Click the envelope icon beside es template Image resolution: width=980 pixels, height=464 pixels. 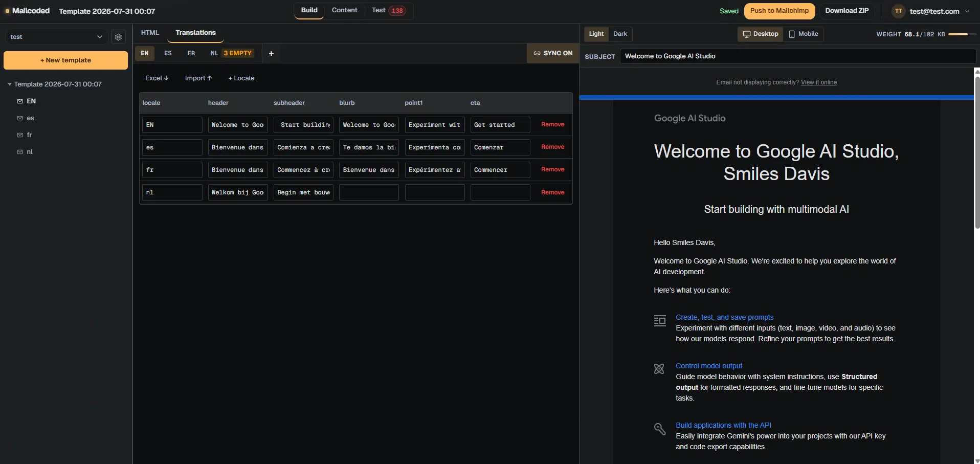(x=20, y=118)
